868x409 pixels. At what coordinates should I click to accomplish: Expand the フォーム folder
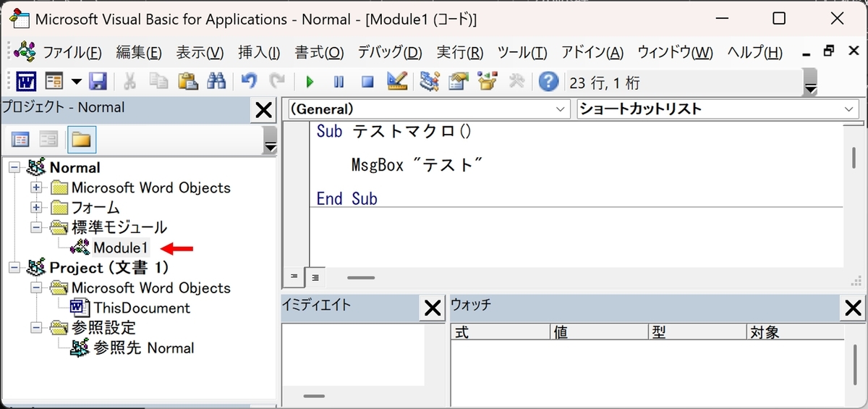tap(36, 208)
